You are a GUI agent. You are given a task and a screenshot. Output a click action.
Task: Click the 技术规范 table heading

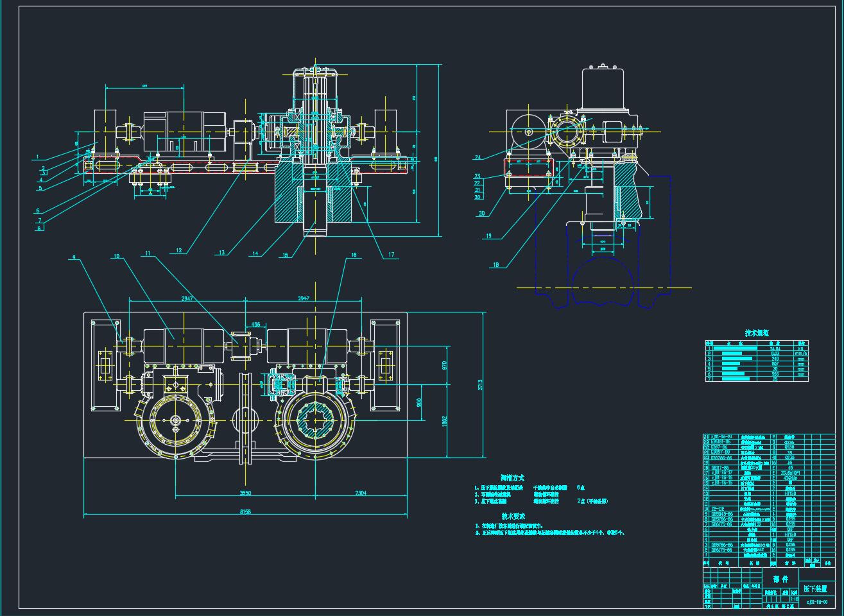click(757, 333)
